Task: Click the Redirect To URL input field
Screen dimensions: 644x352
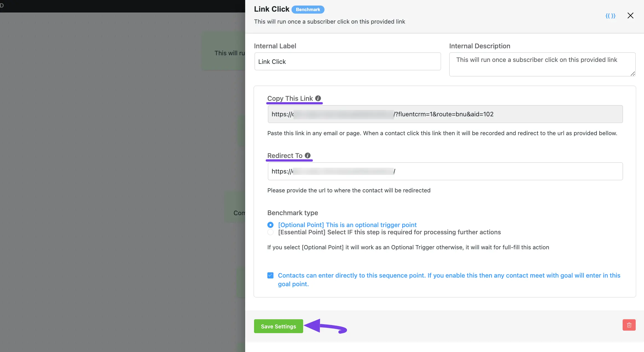Action: pos(445,171)
